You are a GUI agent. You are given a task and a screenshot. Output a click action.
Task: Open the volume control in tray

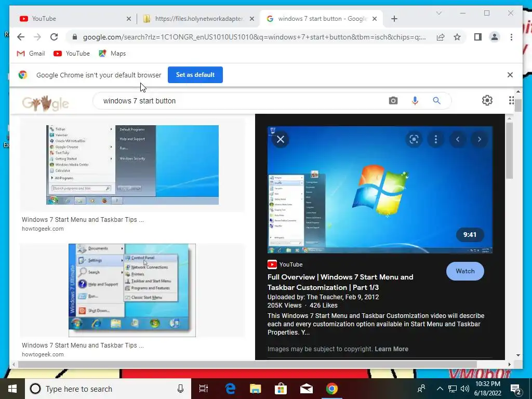pos(465,389)
